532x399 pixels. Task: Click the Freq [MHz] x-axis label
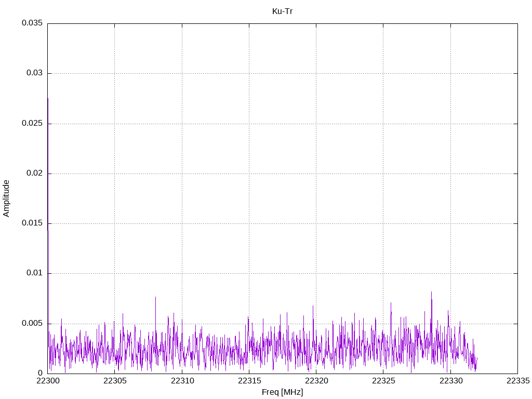(282, 392)
